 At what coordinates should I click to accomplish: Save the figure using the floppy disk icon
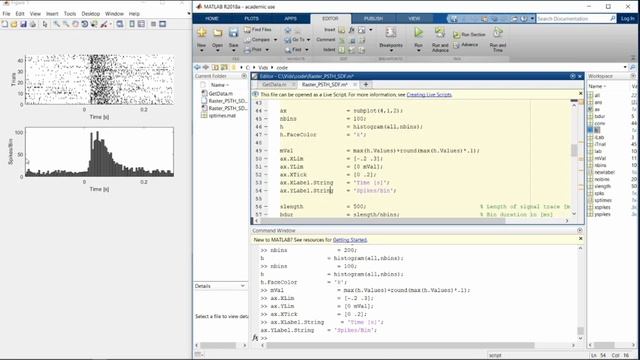click(x=23, y=24)
